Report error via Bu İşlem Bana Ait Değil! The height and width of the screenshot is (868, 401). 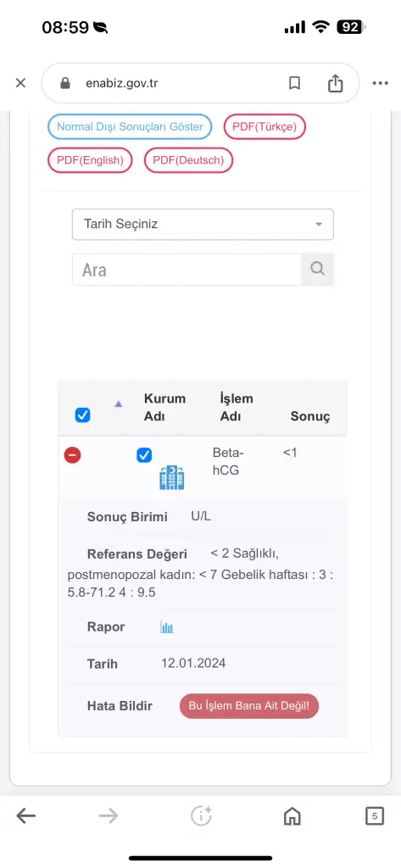(249, 706)
